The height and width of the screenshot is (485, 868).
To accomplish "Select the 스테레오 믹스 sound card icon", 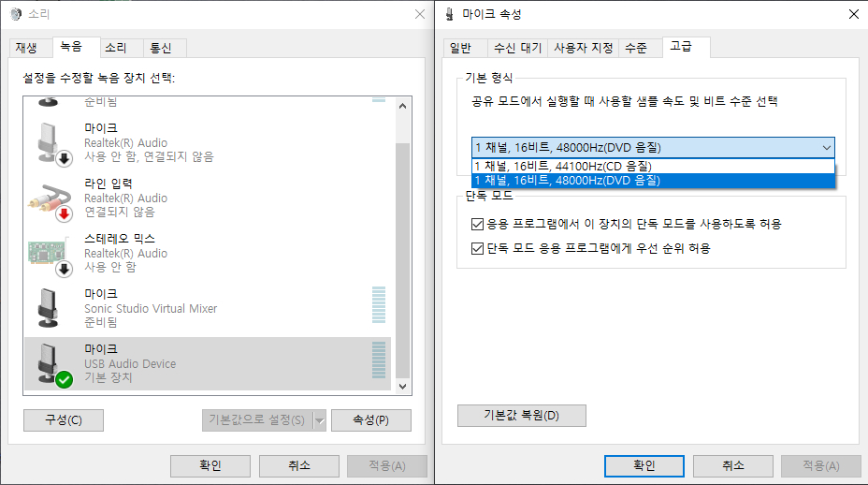I will coord(50,256).
